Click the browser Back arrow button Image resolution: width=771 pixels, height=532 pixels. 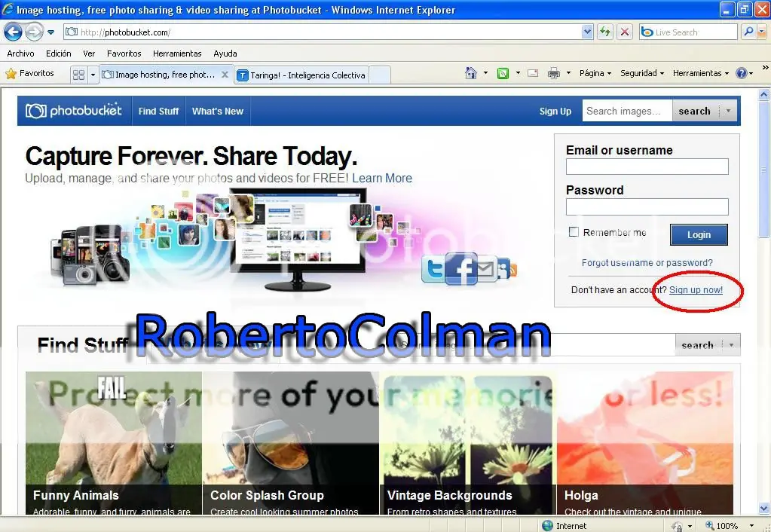click(x=14, y=32)
